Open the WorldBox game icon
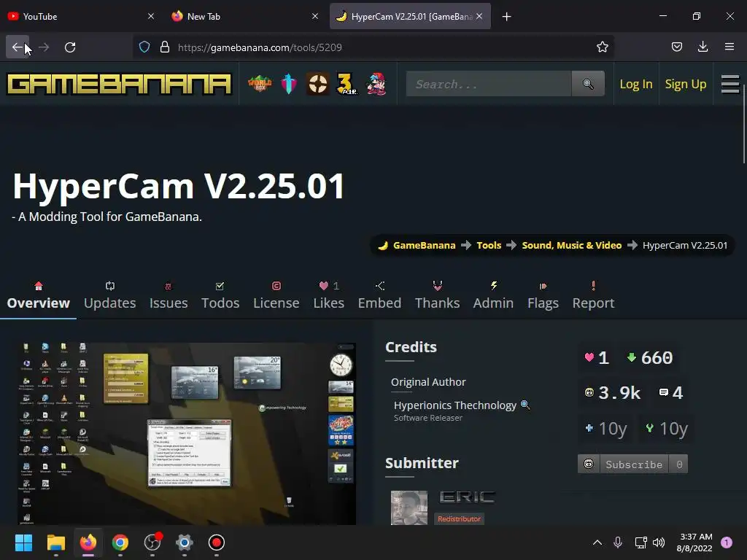Image resolution: width=747 pixels, height=560 pixels. click(x=260, y=84)
